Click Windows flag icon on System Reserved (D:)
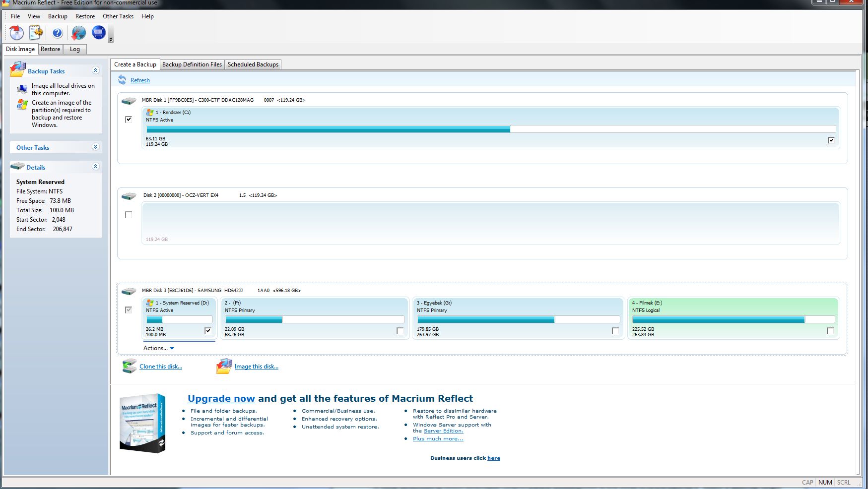Screen dimensions: 868x489 click(x=149, y=303)
